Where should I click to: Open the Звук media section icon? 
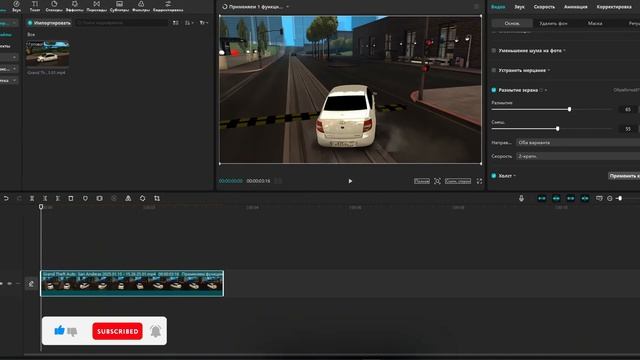tap(16, 6)
